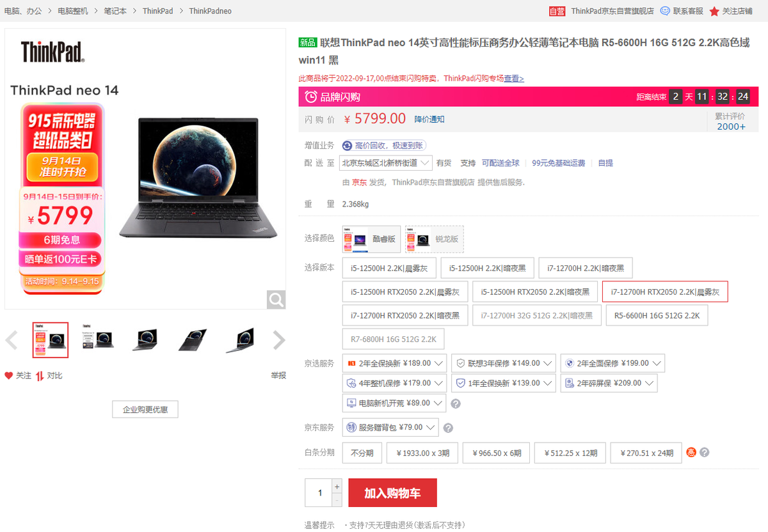Click 企业购更优惠 button
This screenshot has height=532, width=768.
(x=145, y=409)
